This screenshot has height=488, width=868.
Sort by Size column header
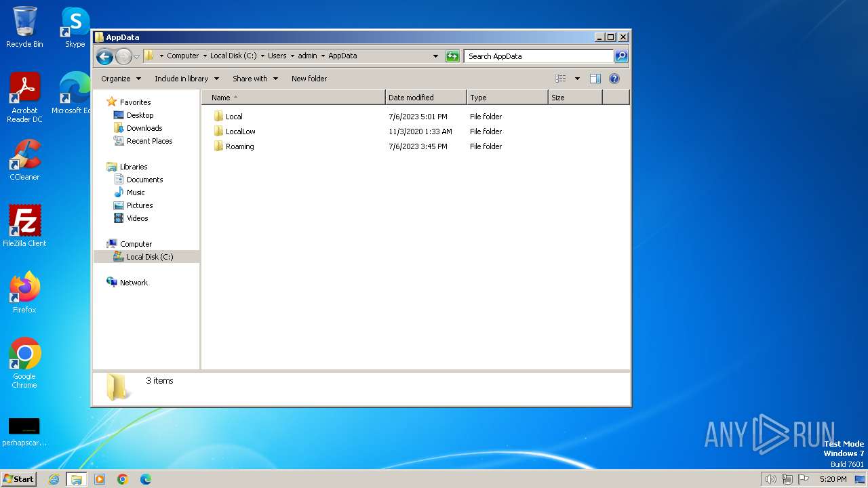(575, 98)
